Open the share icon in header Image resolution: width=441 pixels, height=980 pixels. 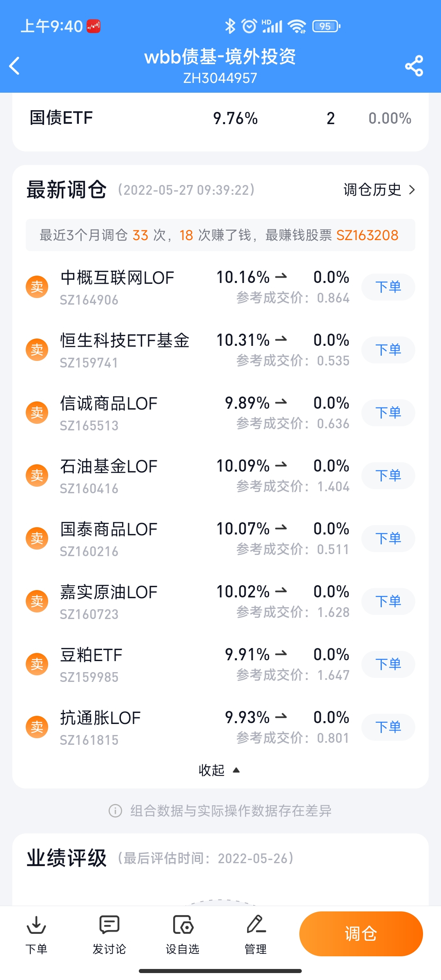[414, 66]
